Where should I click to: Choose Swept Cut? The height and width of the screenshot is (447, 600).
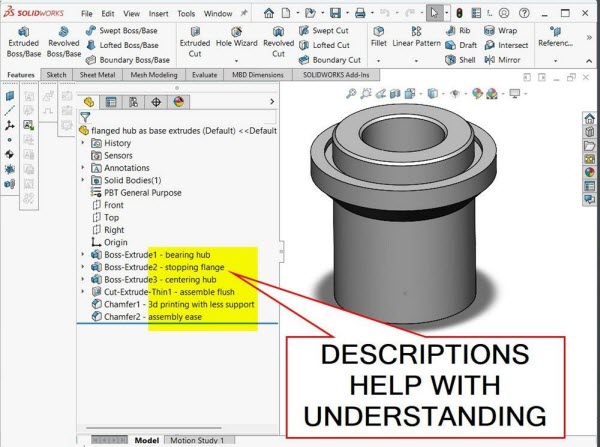(324, 31)
